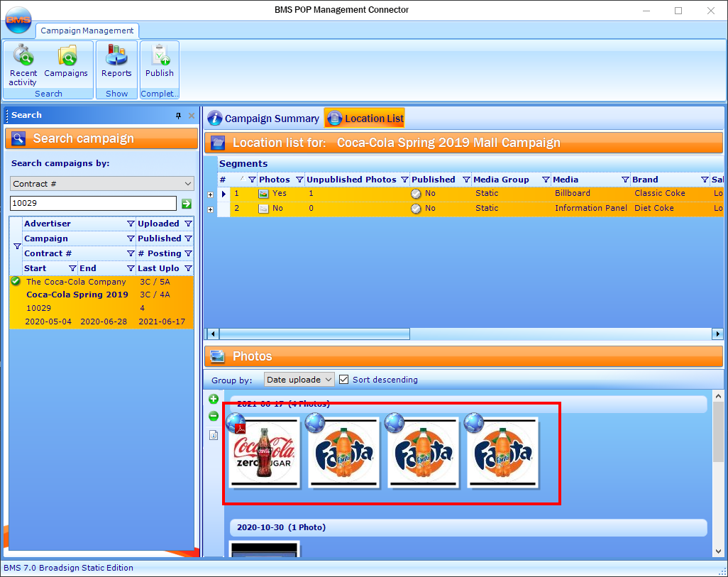
Task: Click the Photos section header icon
Action: (x=217, y=356)
